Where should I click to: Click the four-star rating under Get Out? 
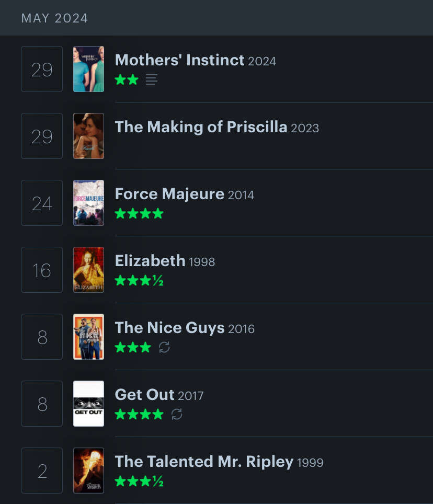(139, 414)
